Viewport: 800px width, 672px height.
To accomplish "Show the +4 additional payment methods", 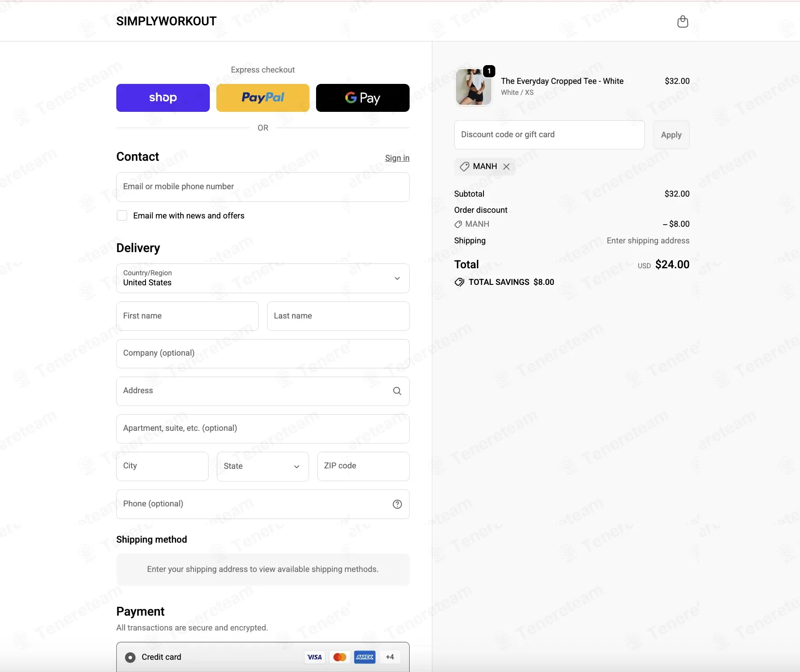I will (x=390, y=657).
